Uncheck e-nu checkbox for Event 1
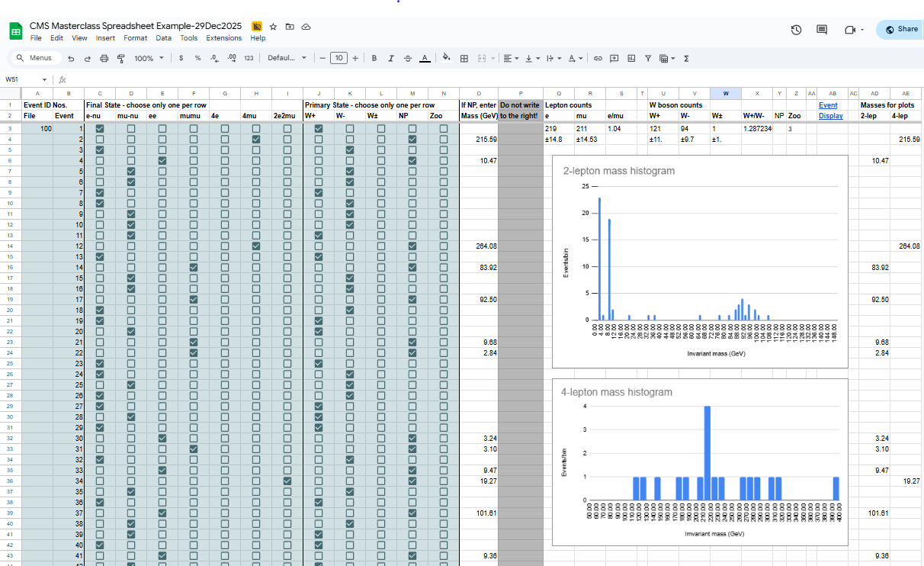Screen dimensions: 924x566 100,129
